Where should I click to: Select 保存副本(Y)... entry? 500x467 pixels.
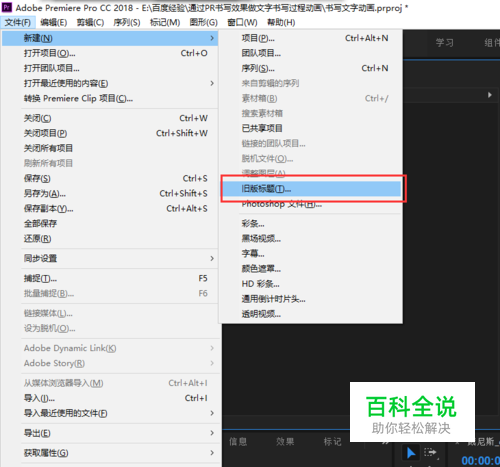coord(110,209)
